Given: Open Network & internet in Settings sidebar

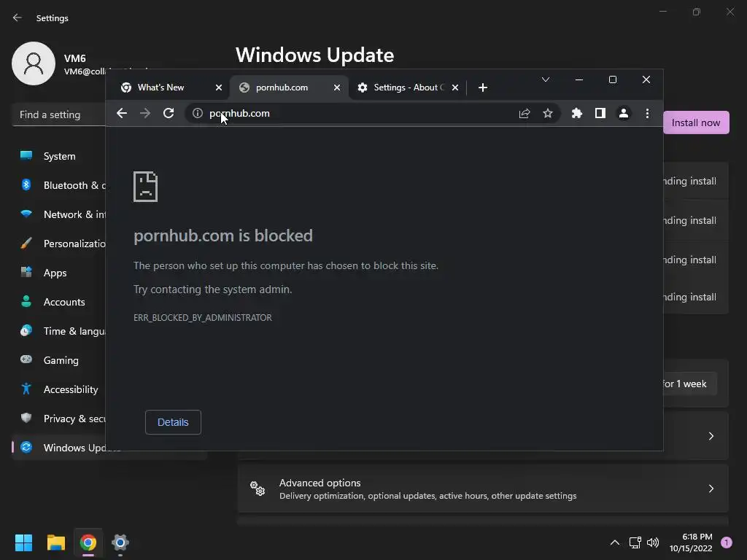Looking at the screenshot, I should tap(59, 214).
